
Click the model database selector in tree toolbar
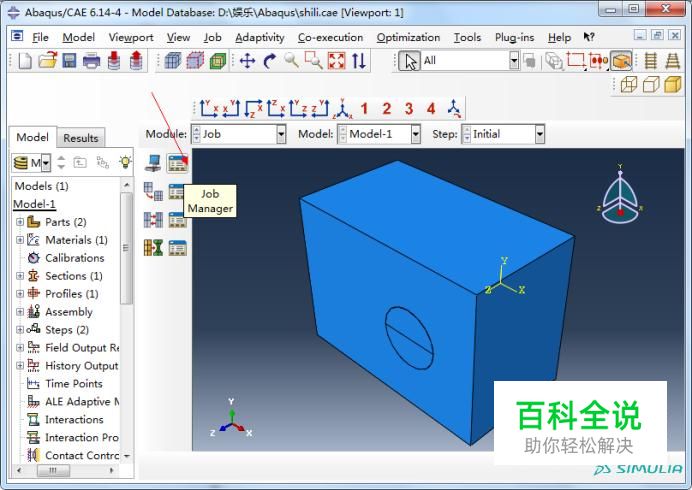coord(31,162)
